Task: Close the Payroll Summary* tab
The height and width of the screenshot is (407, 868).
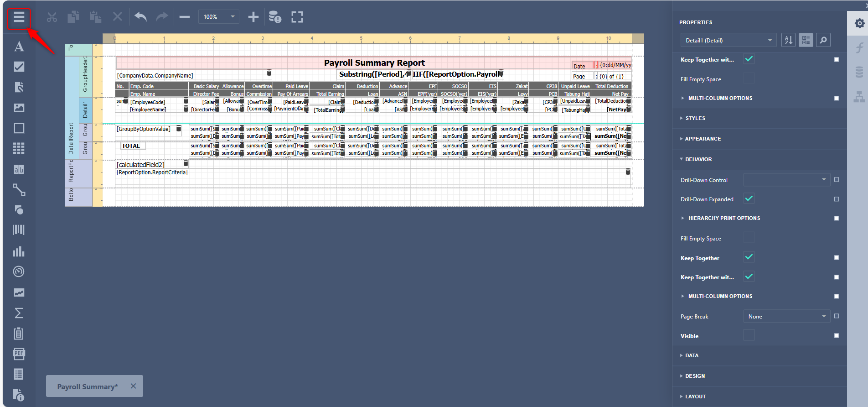Action: coord(133,386)
